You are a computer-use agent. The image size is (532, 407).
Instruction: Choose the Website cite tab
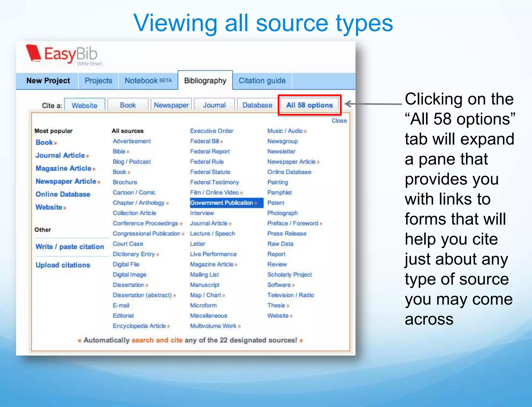[84, 105]
